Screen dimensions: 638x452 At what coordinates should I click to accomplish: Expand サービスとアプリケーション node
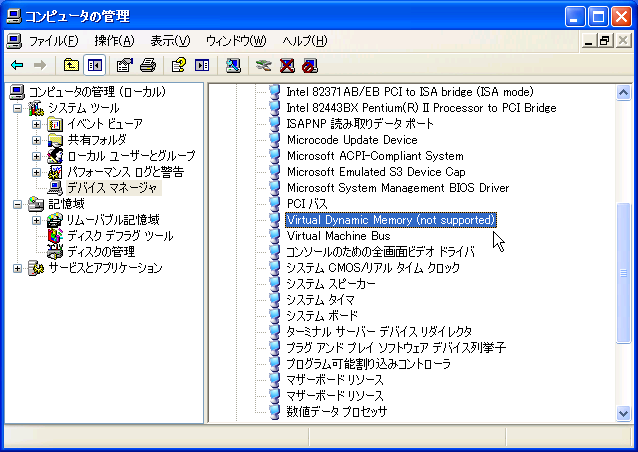(17, 268)
